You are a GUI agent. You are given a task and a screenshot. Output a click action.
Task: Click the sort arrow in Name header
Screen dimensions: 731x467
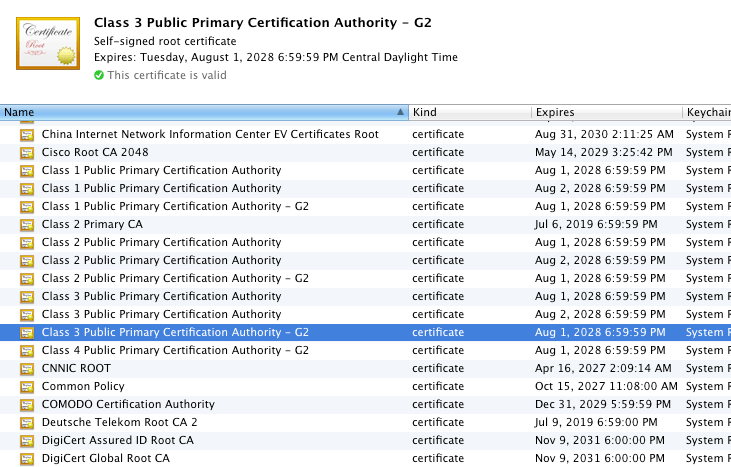point(400,112)
